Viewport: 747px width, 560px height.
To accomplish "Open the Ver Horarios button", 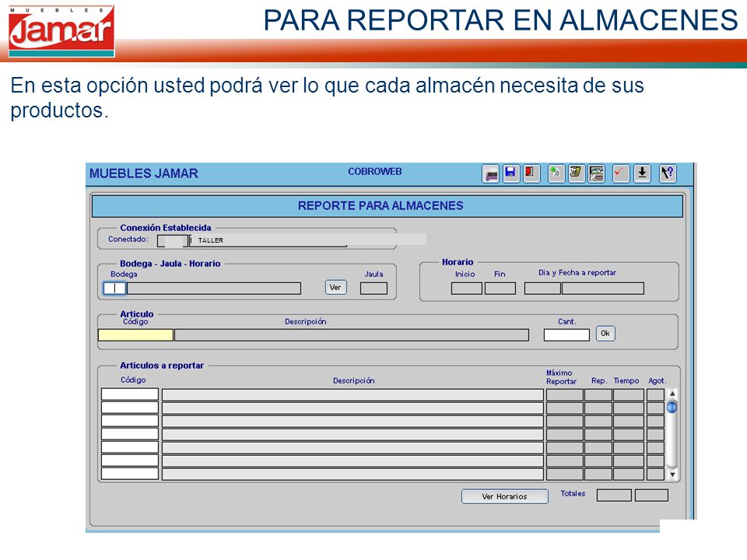I will pyautogui.click(x=504, y=496).
